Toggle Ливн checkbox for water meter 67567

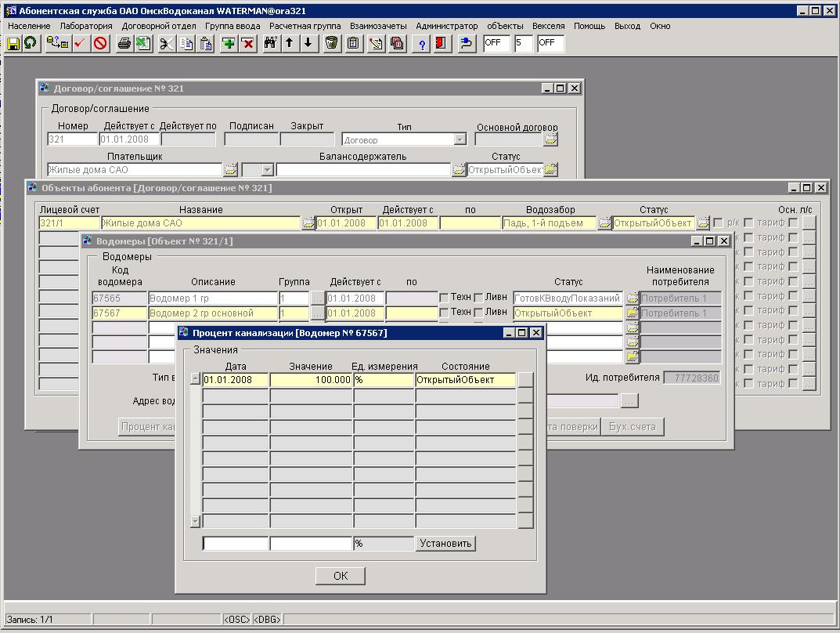click(478, 313)
